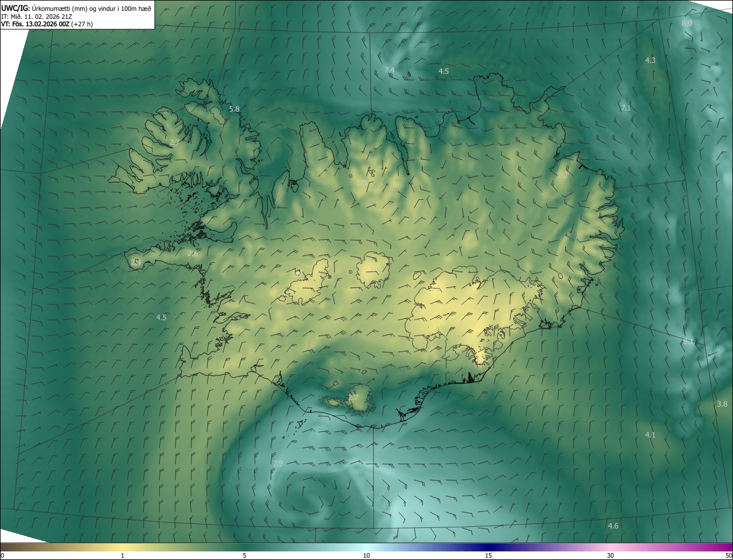Select the IT line Mið. 11. 02. 2026 21Z
The width and height of the screenshot is (733, 560).
[36, 16]
